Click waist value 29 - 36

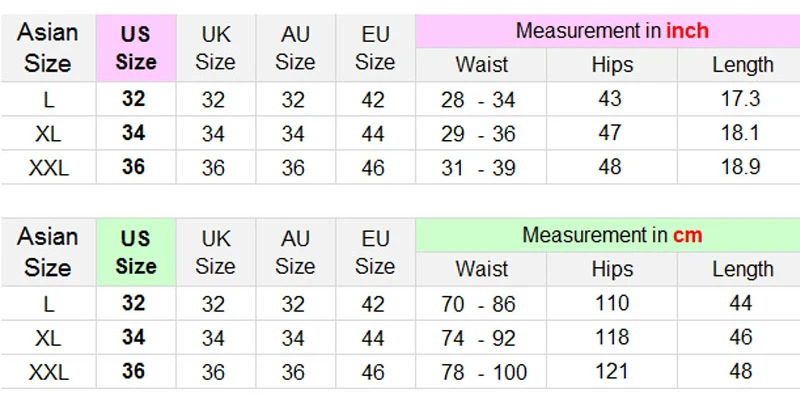(479, 134)
